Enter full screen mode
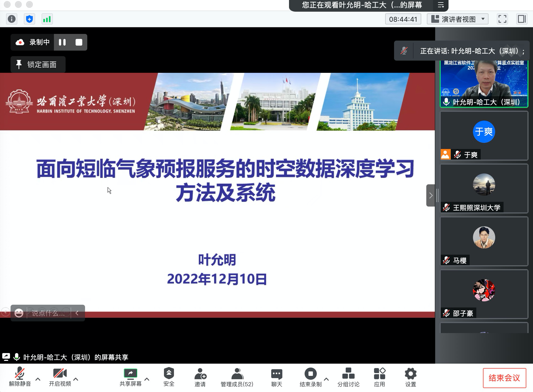Image resolution: width=533 pixels, height=392 pixels. [x=502, y=19]
